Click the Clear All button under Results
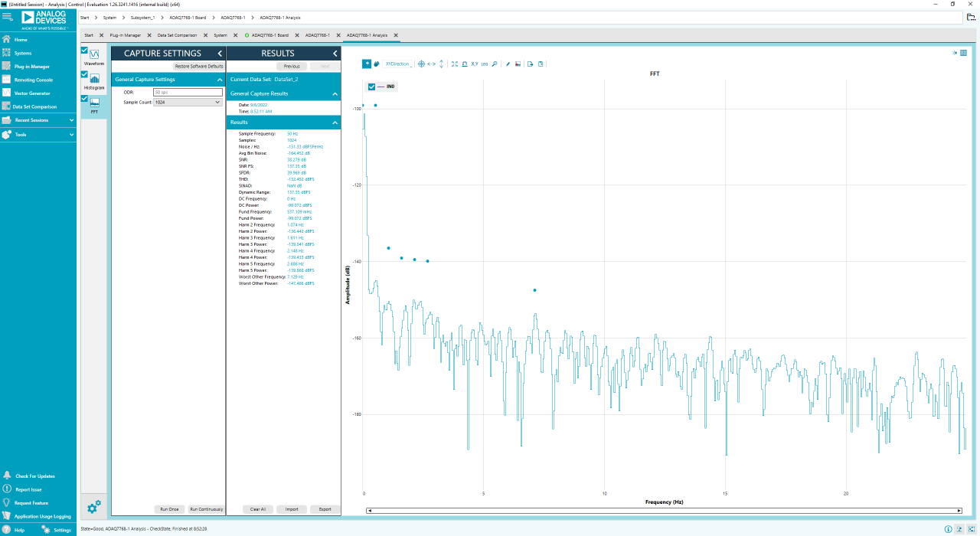The height and width of the screenshot is (536, 980). [258, 508]
